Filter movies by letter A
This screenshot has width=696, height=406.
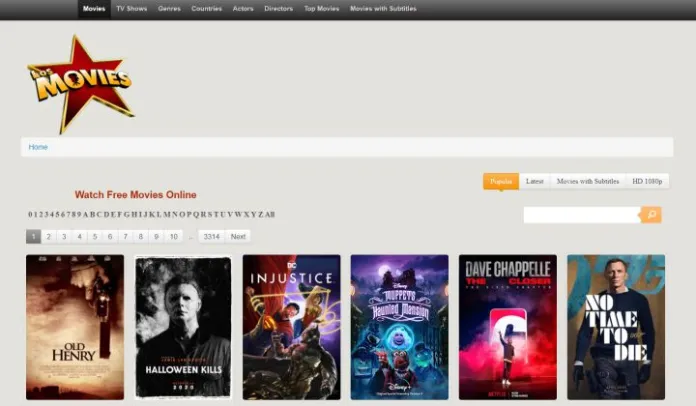tap(86, 214)
